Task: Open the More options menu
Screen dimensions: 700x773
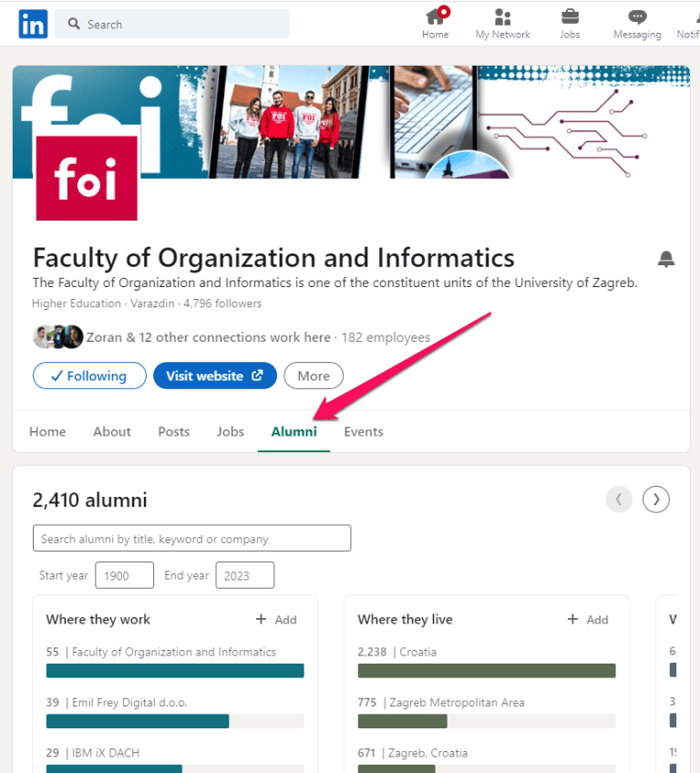Action: point(313,376)
